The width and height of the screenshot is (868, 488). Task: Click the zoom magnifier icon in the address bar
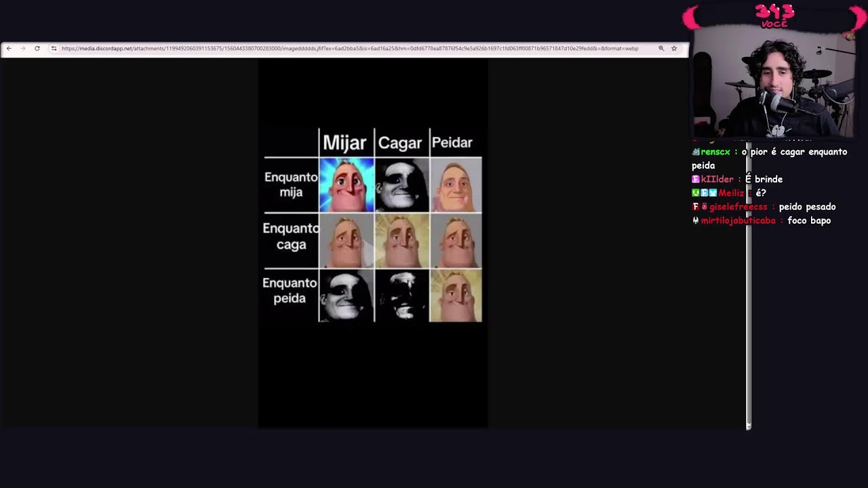pos(661,49)
